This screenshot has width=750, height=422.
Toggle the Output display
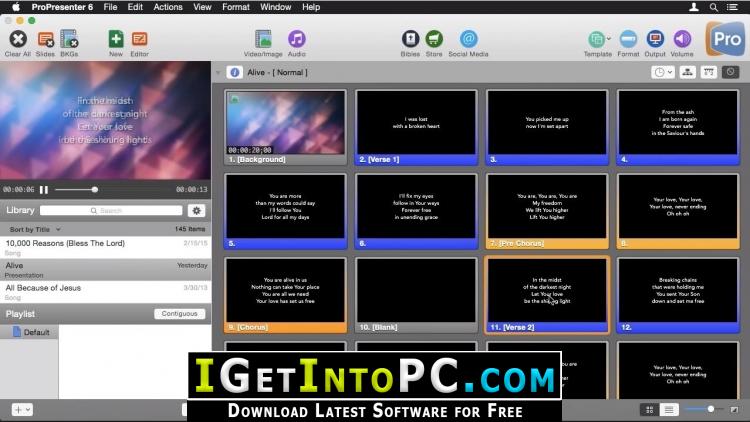pos(655,39)
